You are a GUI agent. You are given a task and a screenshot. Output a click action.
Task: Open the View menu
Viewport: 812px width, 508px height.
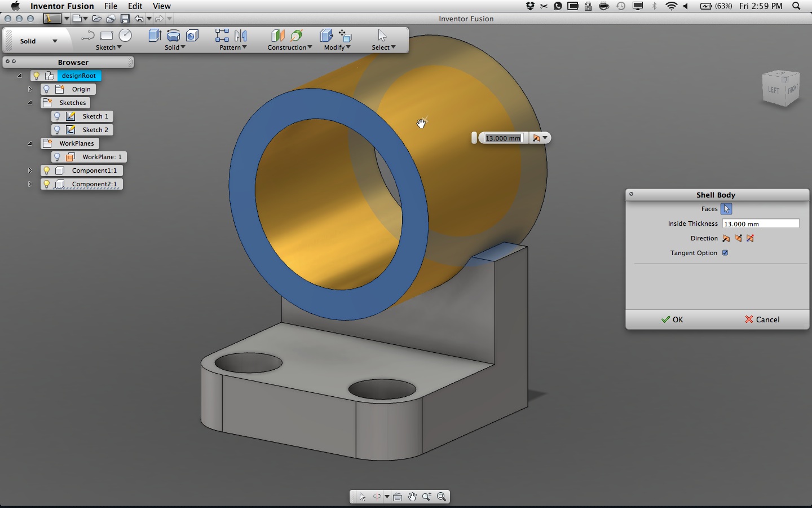coord(162,6)
